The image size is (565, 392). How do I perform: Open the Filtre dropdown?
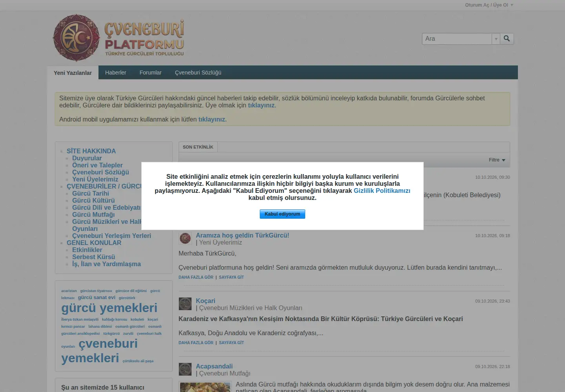(497, 160)
